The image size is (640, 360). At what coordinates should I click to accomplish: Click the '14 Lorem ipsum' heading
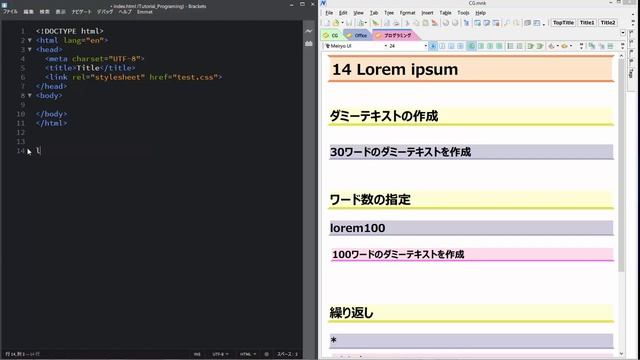pos(395,69)
